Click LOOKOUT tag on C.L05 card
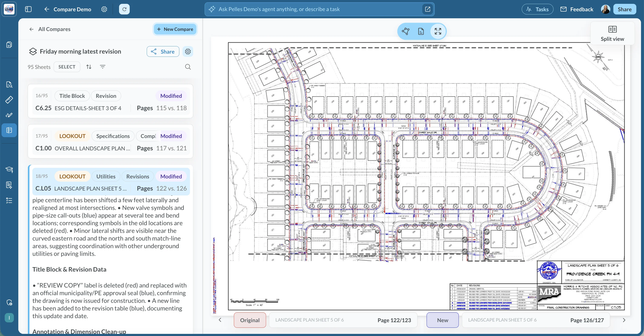Viewport: 644px width, 336px height. 72,177
